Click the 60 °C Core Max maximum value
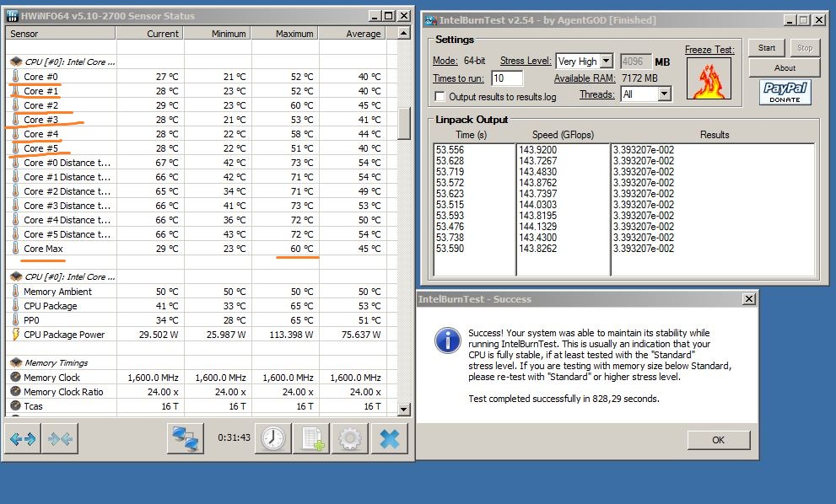This screenshot has height=504, width=836. click(x=302, y=249)
